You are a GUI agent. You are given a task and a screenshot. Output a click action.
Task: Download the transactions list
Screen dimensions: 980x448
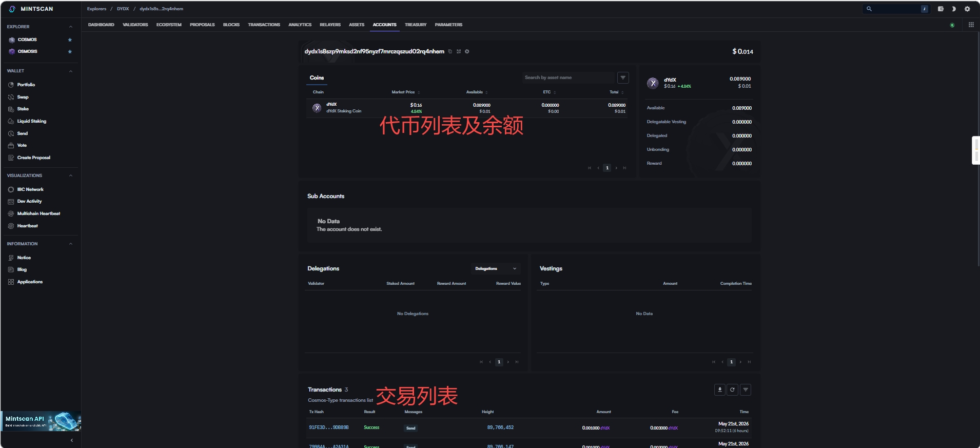(x=720, y=390)
